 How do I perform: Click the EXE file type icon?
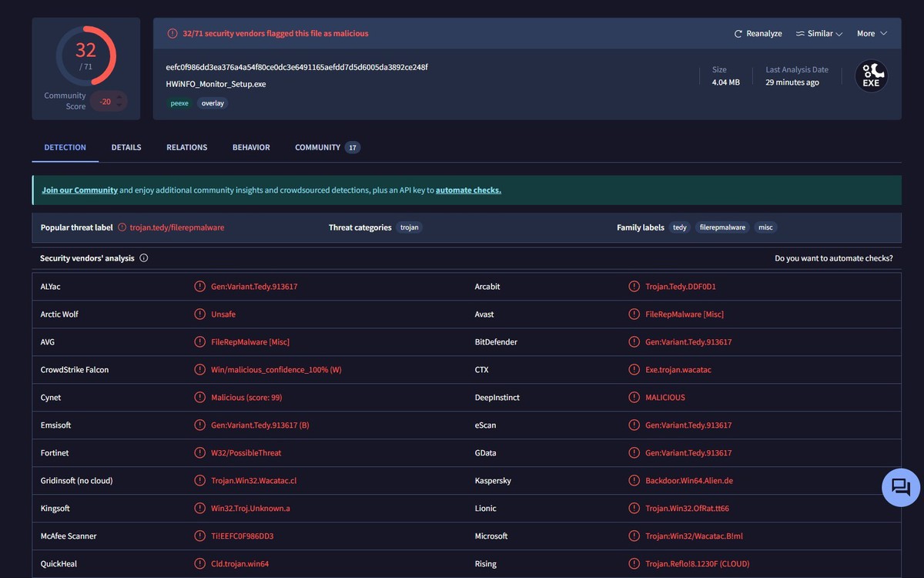pos(871,76)
